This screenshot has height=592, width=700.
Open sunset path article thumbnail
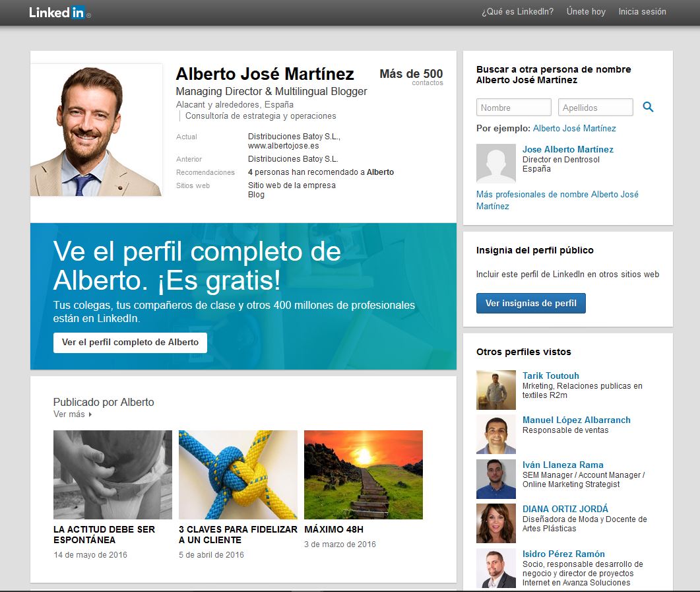pos(364,475)
